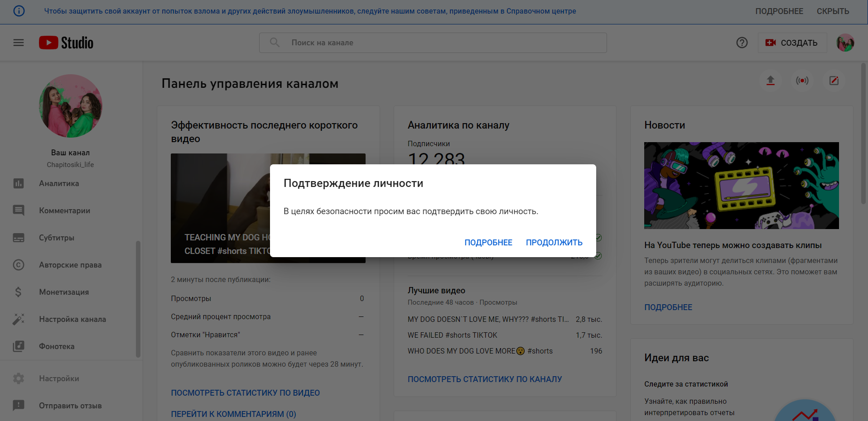Screen dimensions: 868x421
Task: Click the Авторские права copyright icon
Action: (19, 265)
